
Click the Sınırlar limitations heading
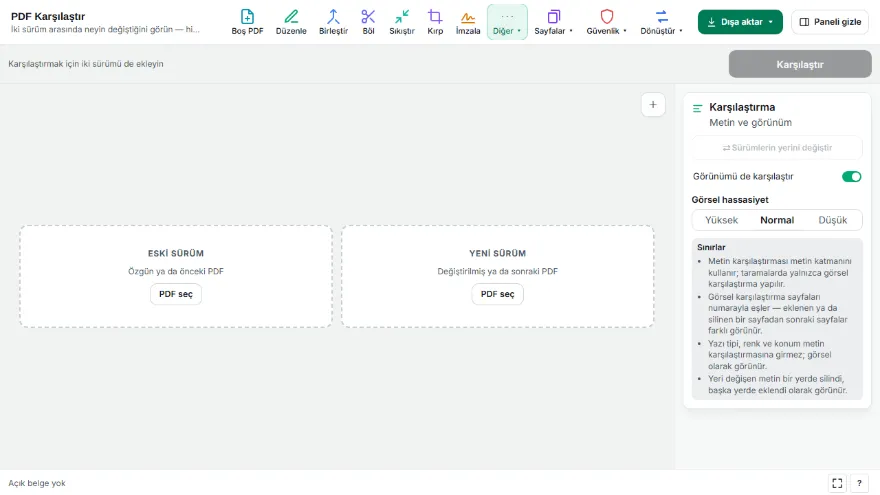click(x=711, y=247)
